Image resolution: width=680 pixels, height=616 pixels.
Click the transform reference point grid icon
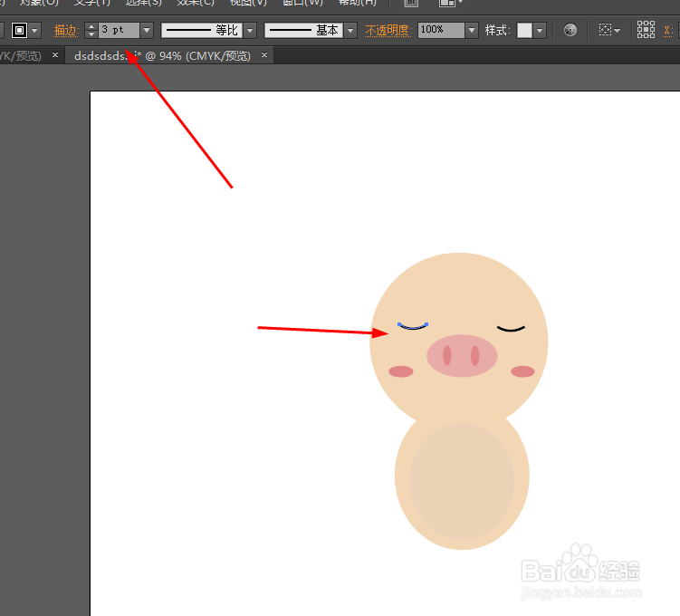[646, 30]
